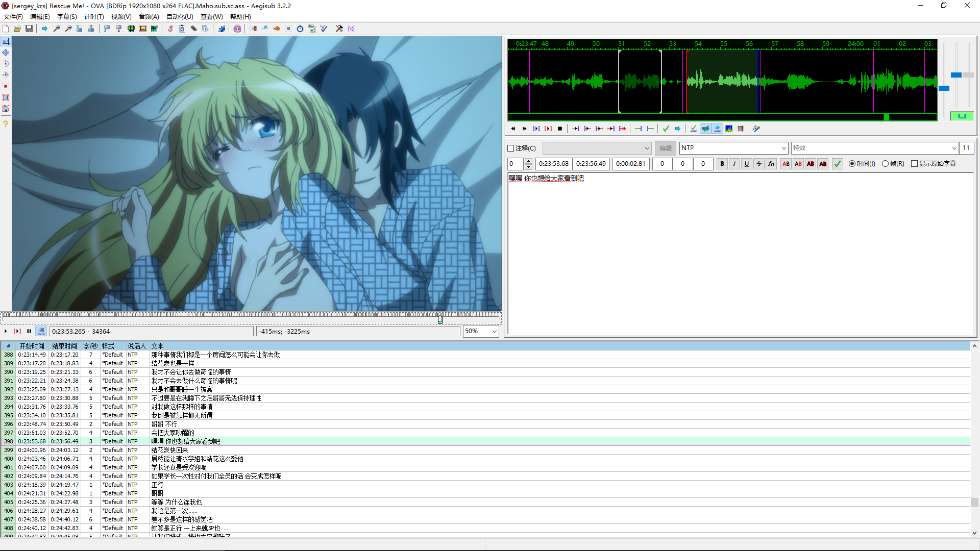Select the rotate on Z axis tool
980x551 pixels.
click(x=6, y=64)
